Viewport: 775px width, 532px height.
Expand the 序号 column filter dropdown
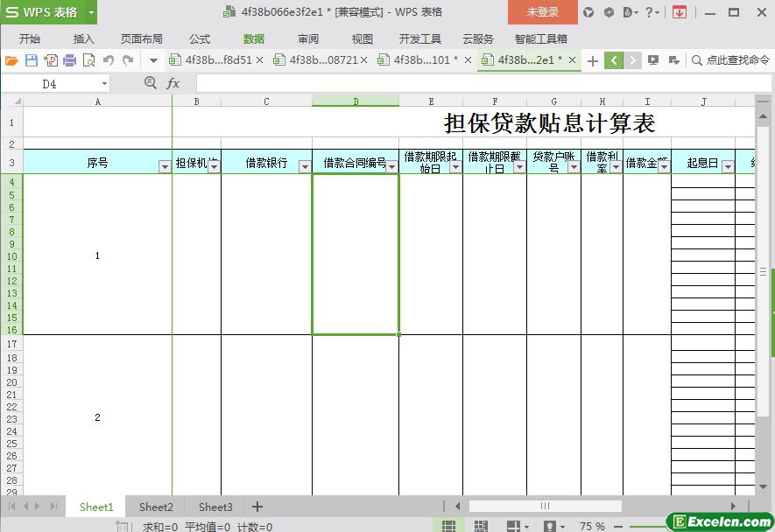(165, 167)
